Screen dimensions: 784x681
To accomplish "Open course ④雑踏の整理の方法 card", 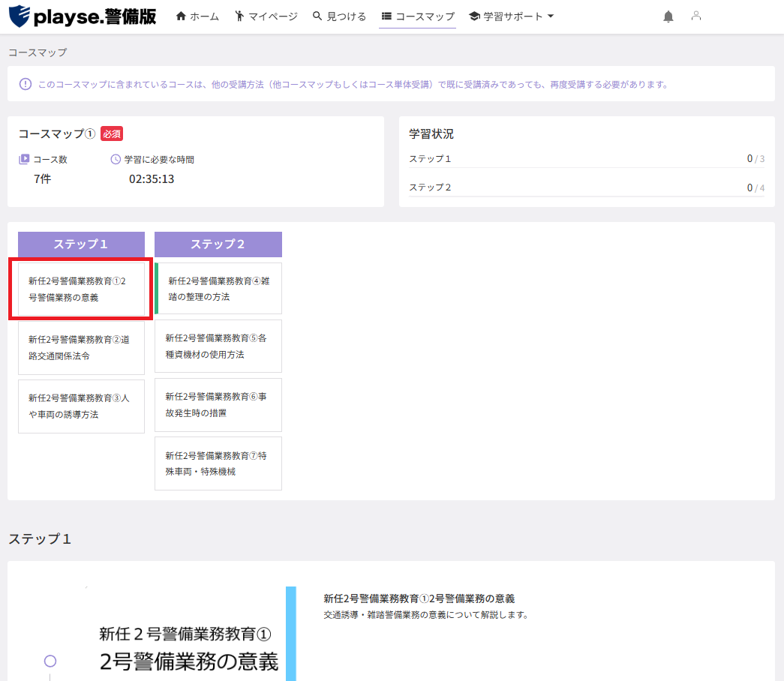I will 218,289.
